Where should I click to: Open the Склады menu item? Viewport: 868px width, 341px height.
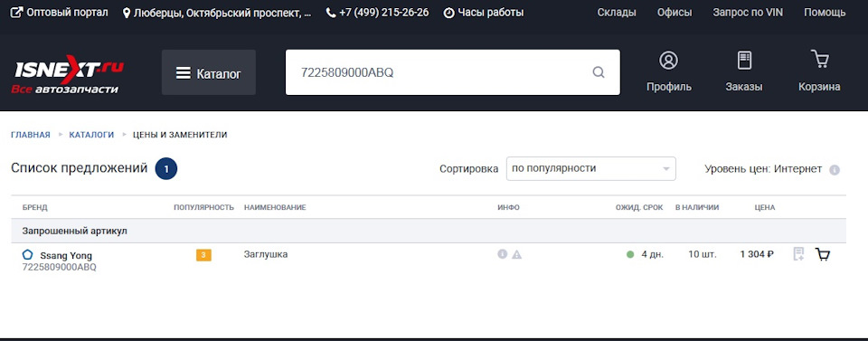click(616, 12)
